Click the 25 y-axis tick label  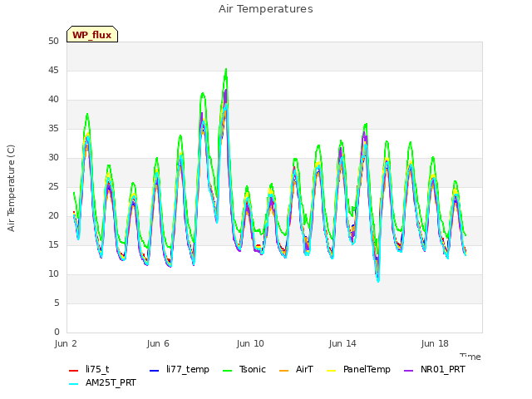(53, 186)
